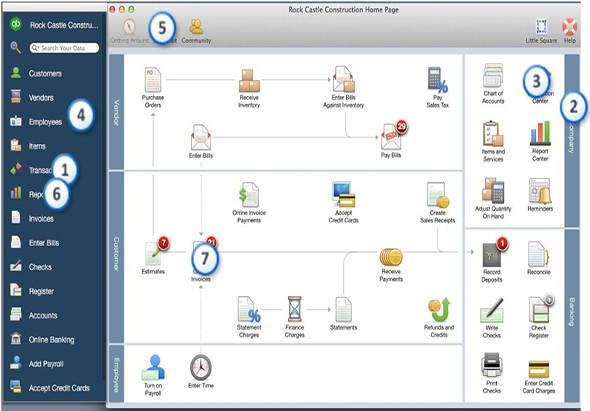
Task: Open Pay Sales Tax calculator icon
Action: (x=438, y=80)
